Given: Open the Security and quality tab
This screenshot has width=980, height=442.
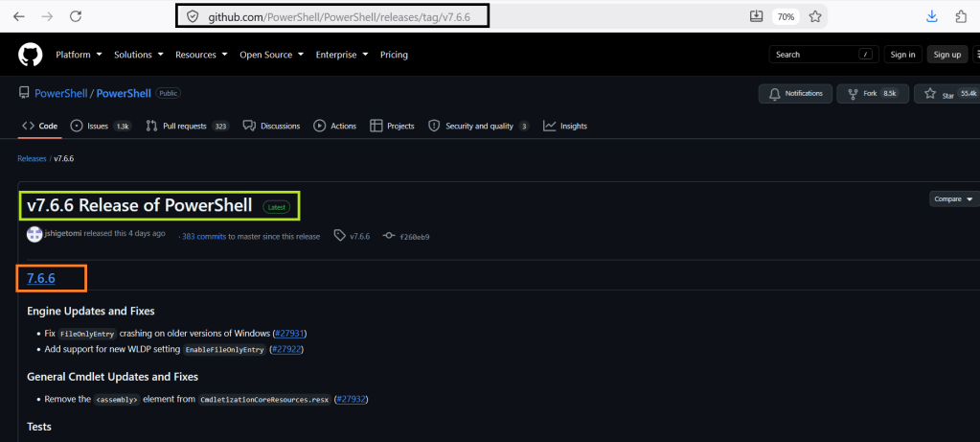Looking at the screenshot, I should pos(478,126).
